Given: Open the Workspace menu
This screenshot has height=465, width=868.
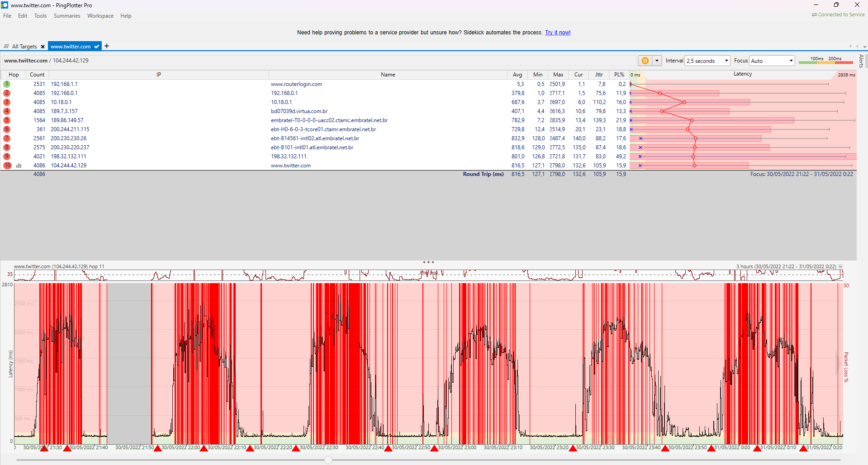Looking at the screenshot, I should [x=100, y=16].
